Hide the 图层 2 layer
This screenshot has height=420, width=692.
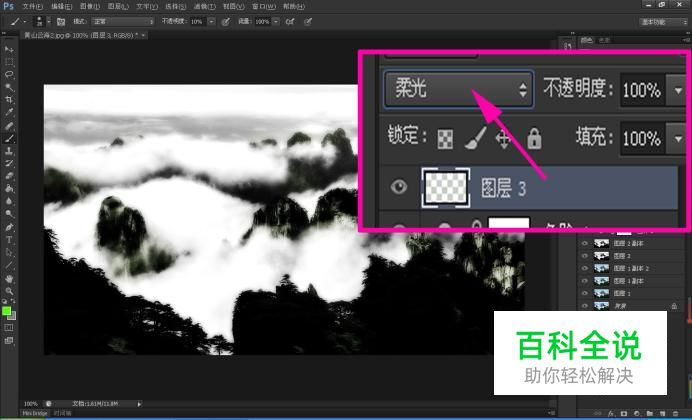coord(585,255)
